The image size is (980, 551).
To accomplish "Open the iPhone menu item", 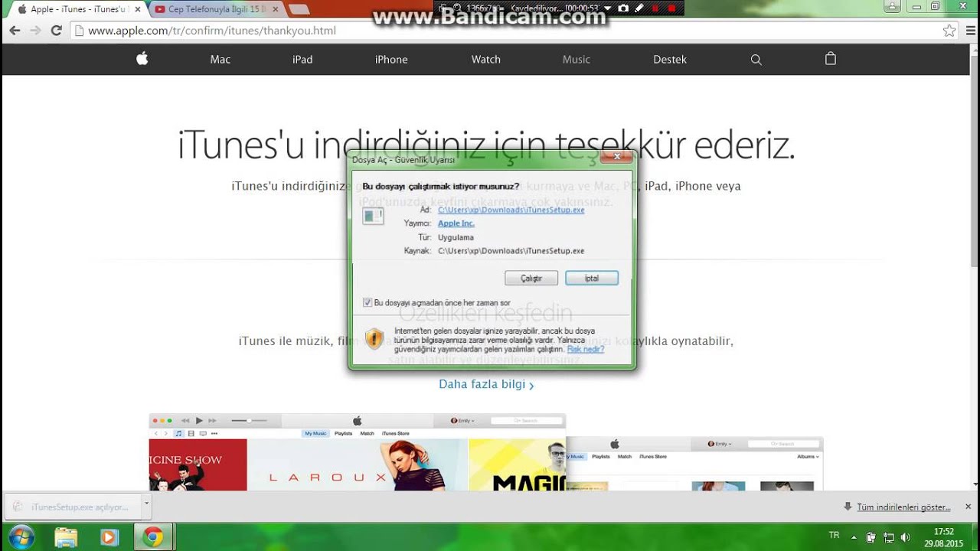I will [391, 60].
